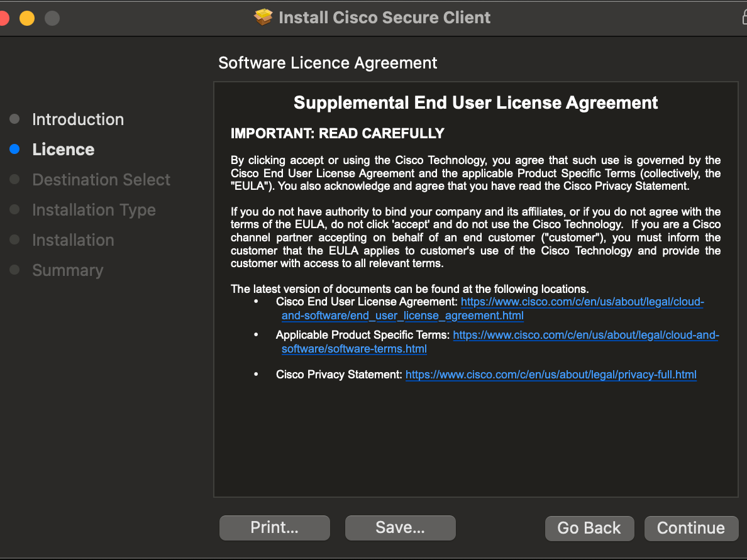747x560 pixels.
Task: Click the IMPORTANT: READ CAREFULLY text
Action: [337, 133]
